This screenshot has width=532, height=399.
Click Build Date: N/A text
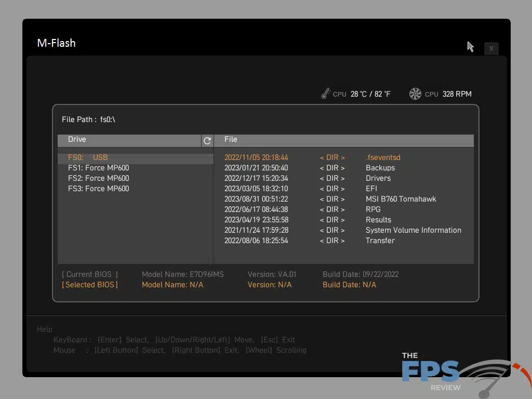click(x=349, y=285)
